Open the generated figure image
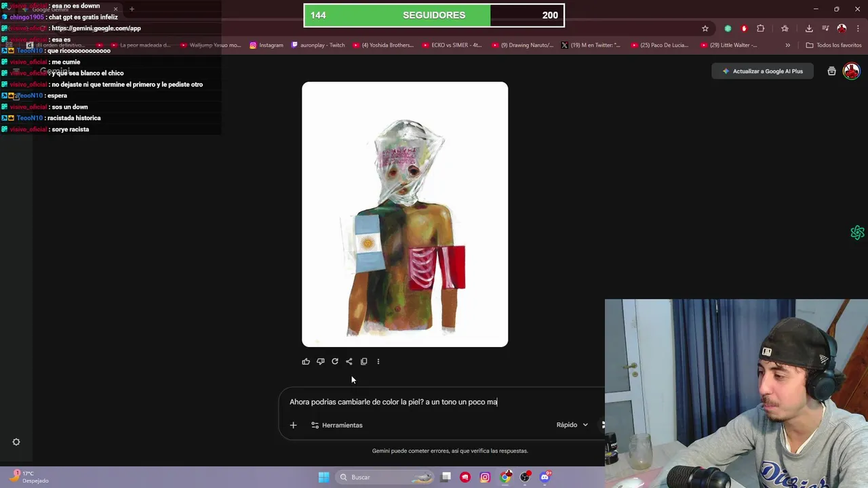Screen dimensions: 868x488 click(405, 214)
